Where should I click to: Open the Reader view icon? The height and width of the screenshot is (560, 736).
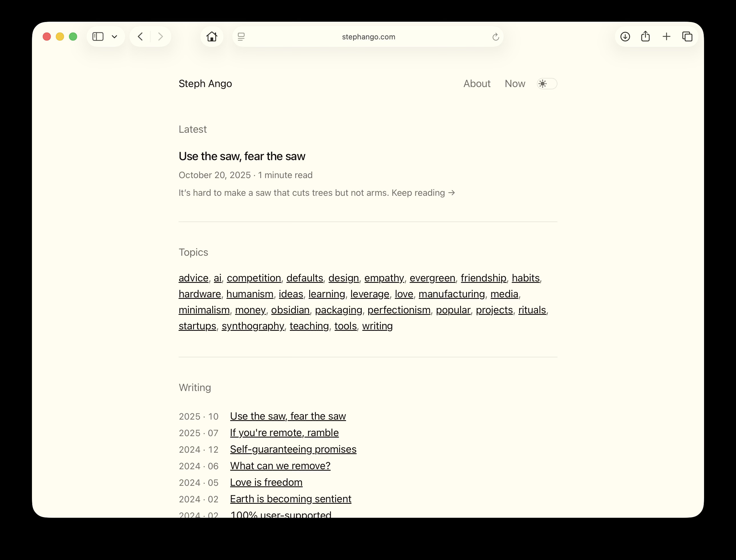(241, 37)
